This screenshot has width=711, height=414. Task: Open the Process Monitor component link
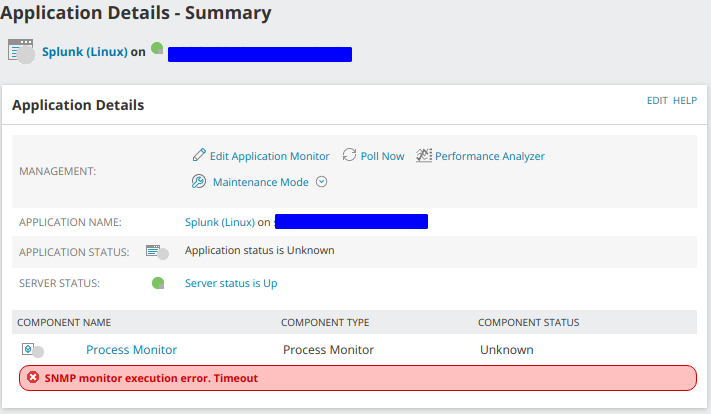[131, 350]
